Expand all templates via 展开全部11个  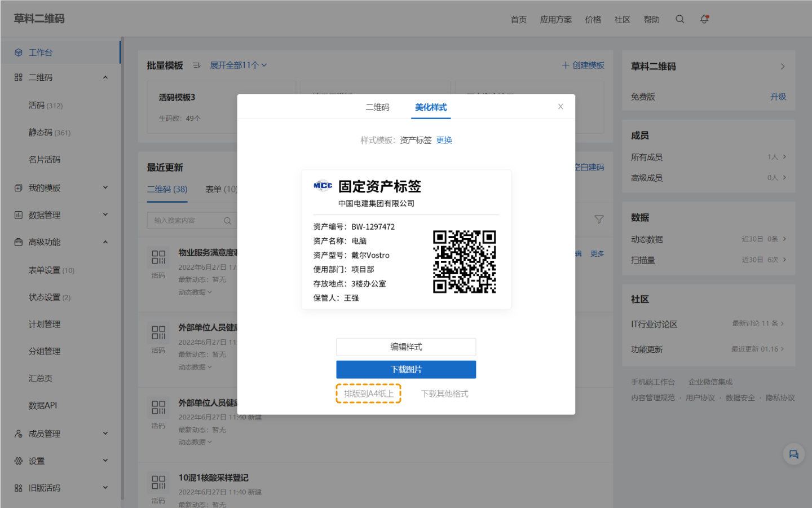[238, 65]
